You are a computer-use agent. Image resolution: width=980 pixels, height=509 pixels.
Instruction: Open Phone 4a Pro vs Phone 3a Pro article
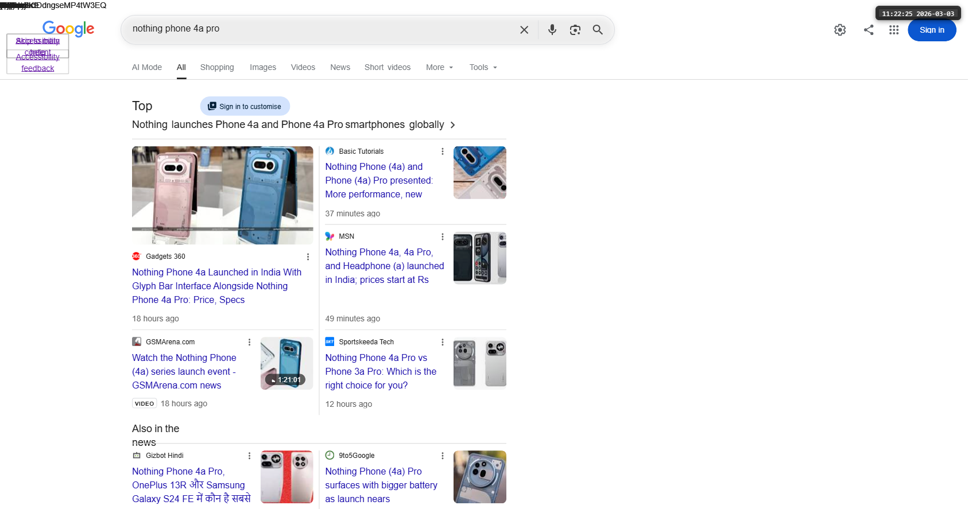(x=381, y=372)
